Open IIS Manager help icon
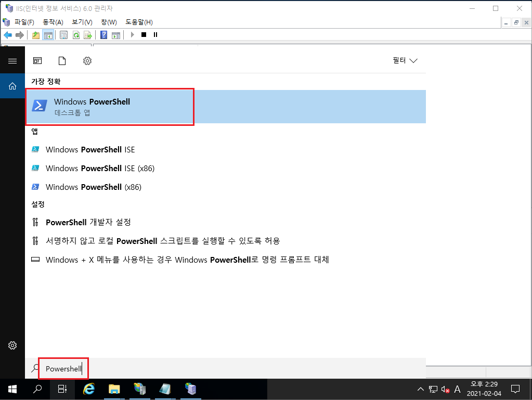Viewport: 532px width, 400px height. tap(104, 35)
